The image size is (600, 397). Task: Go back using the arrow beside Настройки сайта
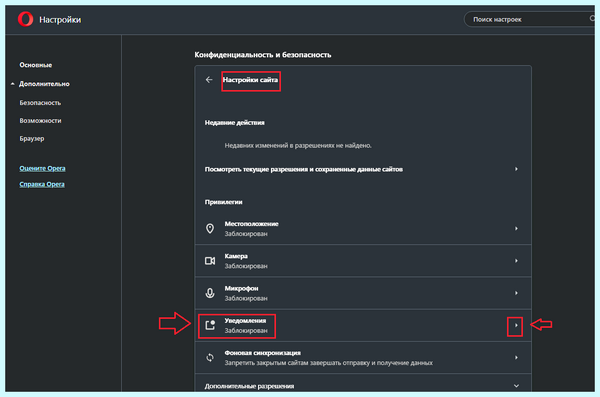click(x=209, y=80)
